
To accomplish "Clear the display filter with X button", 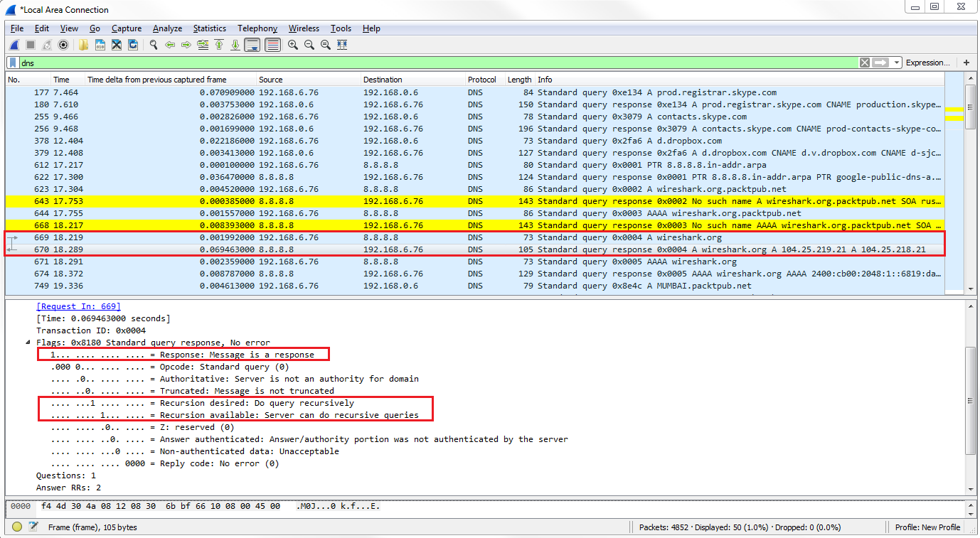I will pyautogui.click(x=865, y=63).
